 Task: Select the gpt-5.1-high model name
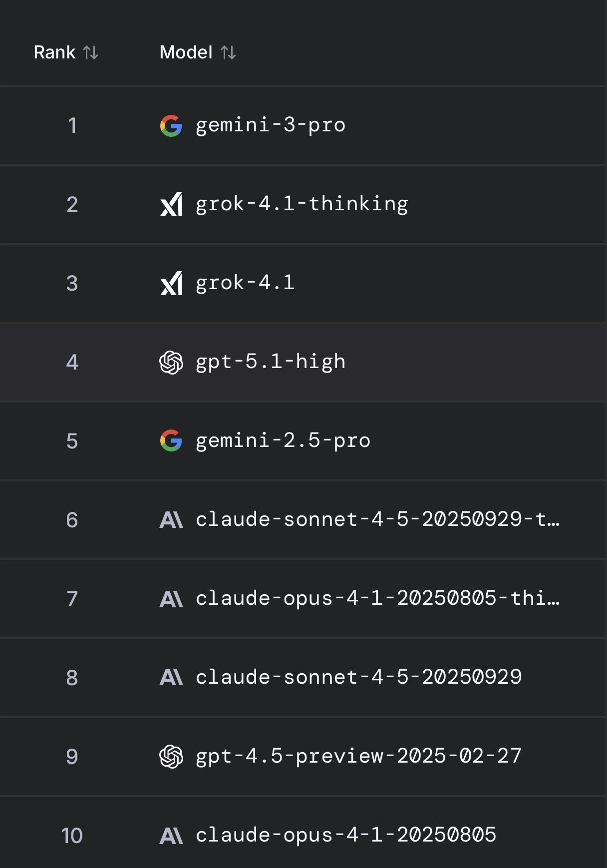click(x=271, y=362)
